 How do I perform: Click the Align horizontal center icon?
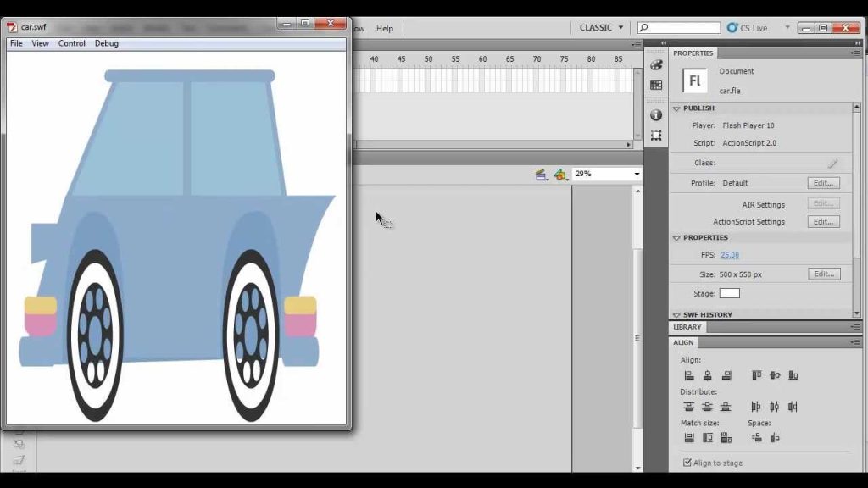[x=708, y=375]
